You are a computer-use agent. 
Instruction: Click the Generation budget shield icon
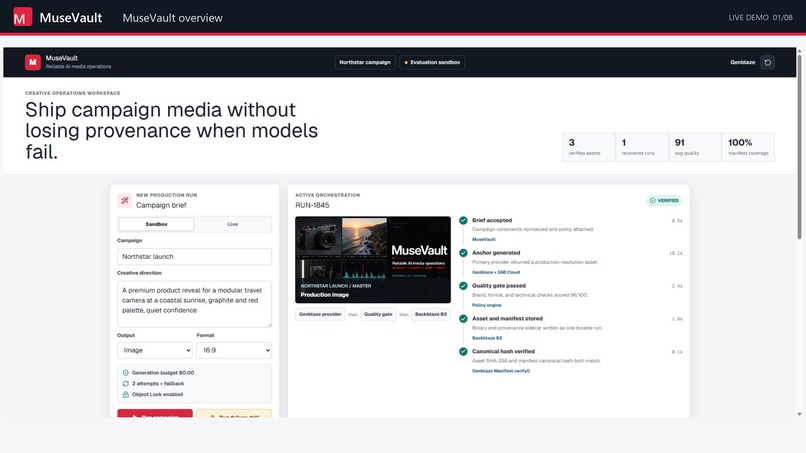click(x=125, y=373)
